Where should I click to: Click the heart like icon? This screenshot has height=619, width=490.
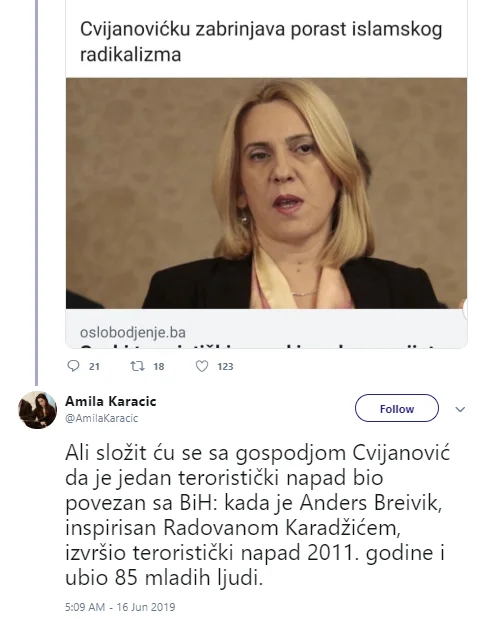tap(202, 366)
